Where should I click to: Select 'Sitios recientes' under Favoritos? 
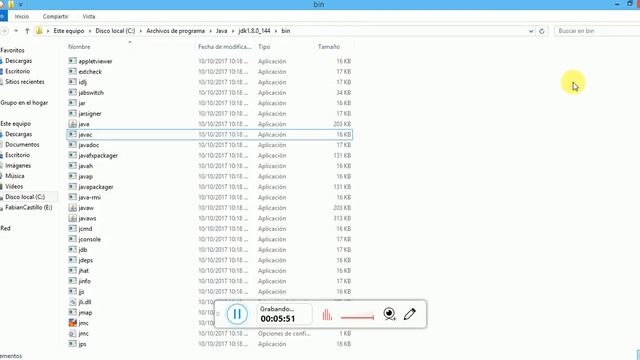point(24,82)
